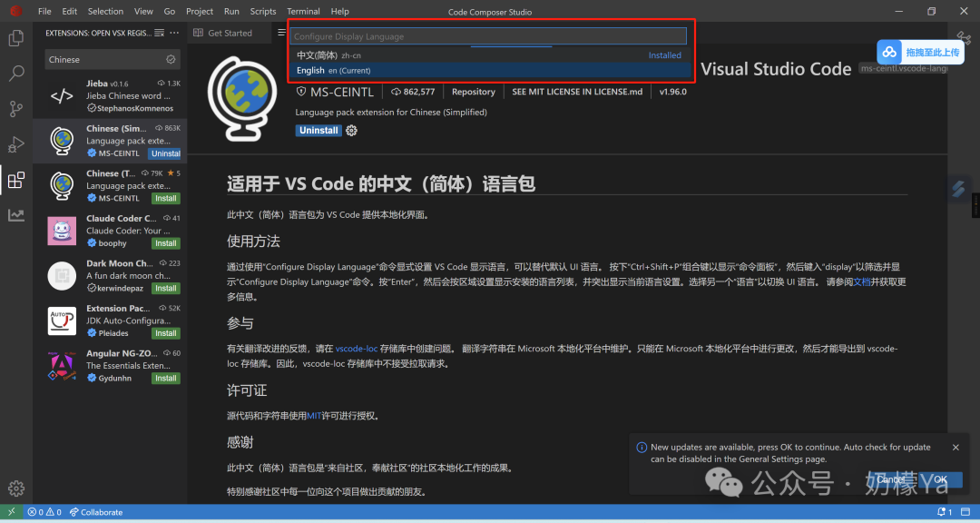Click the Dark Moon extension icon
Screen dimensions: 980x523
click(62, 276)
